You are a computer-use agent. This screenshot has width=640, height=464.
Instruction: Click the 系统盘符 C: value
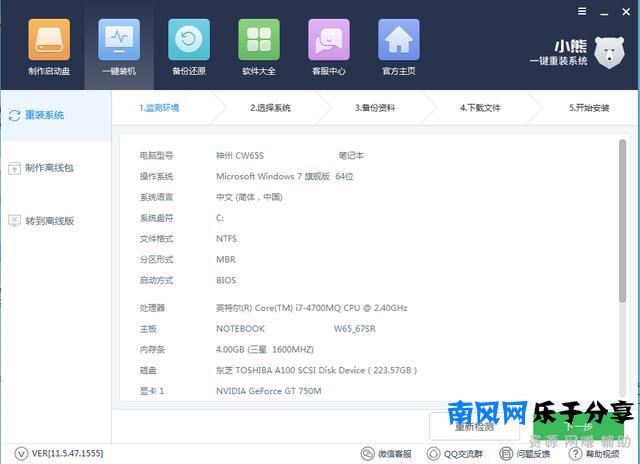[220, 218]
